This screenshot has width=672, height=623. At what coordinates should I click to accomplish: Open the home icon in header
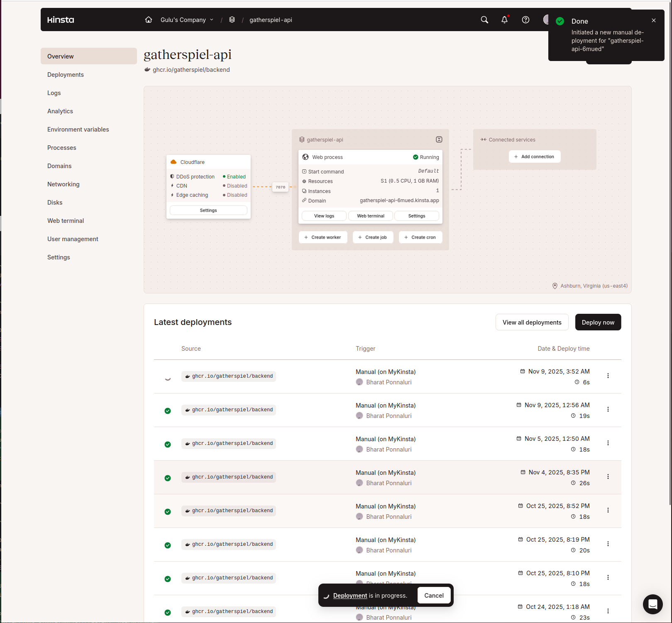click(x=149, y=20)
